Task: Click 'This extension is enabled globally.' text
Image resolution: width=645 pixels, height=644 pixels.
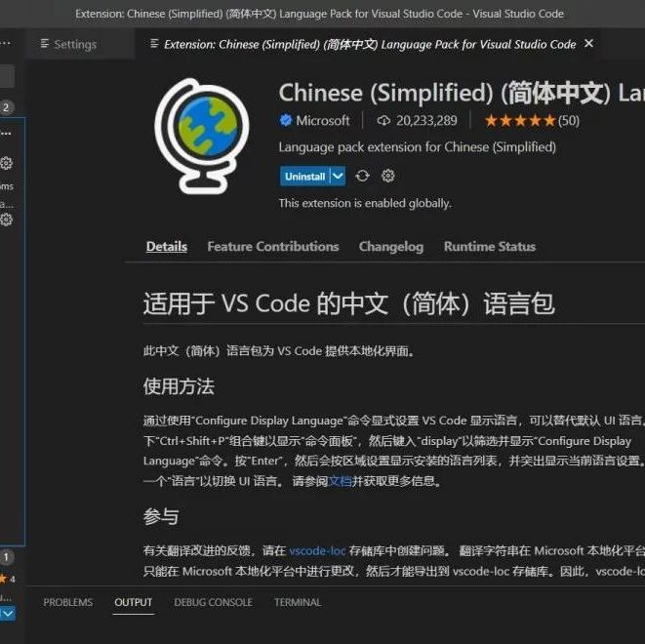Action: point(365,203)
